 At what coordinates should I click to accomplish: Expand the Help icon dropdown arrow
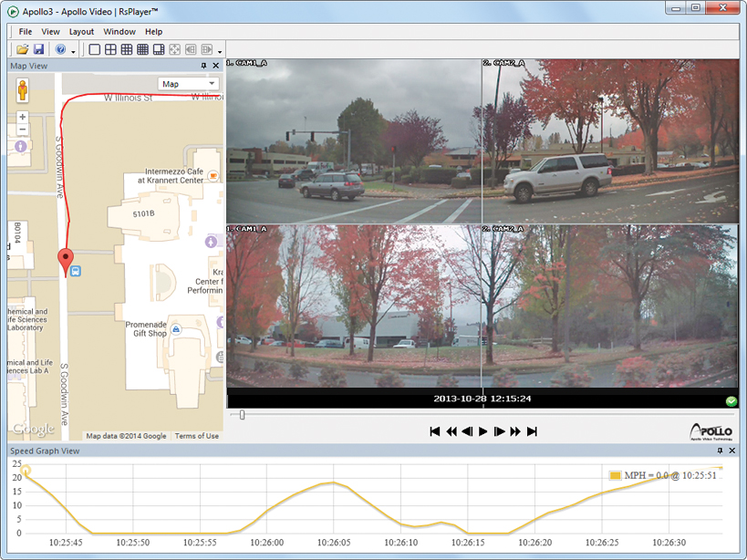pos(73,51)
